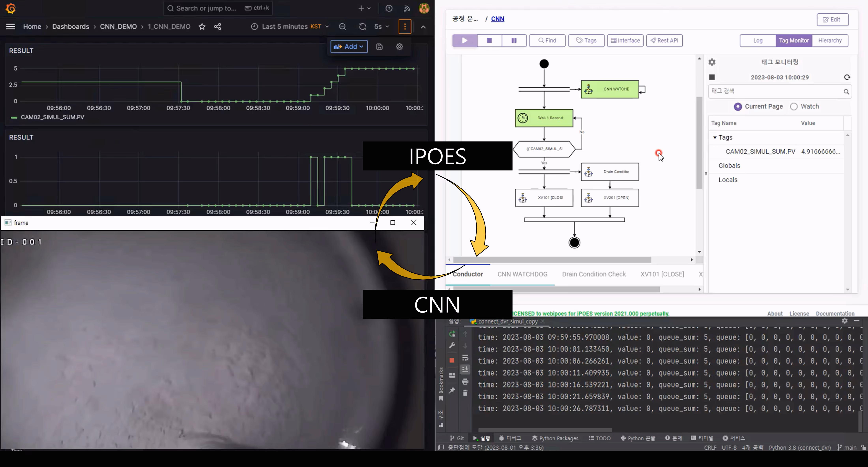The width and height of the screenshot is (868, 467).
Task: Switch to the Log tab
Action: (x=758, y=40)
